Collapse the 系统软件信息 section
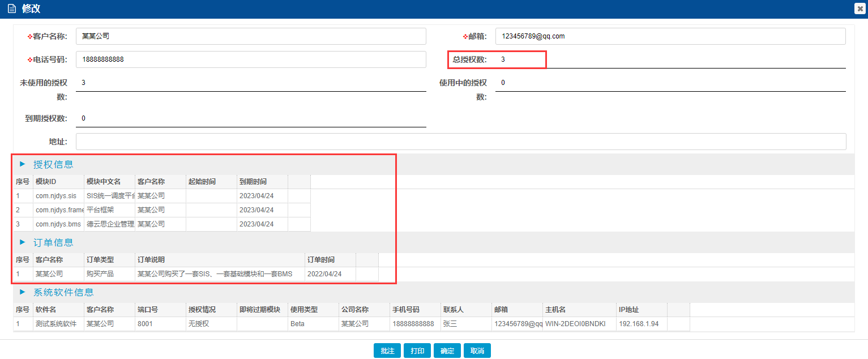 (x=23, y=292)
